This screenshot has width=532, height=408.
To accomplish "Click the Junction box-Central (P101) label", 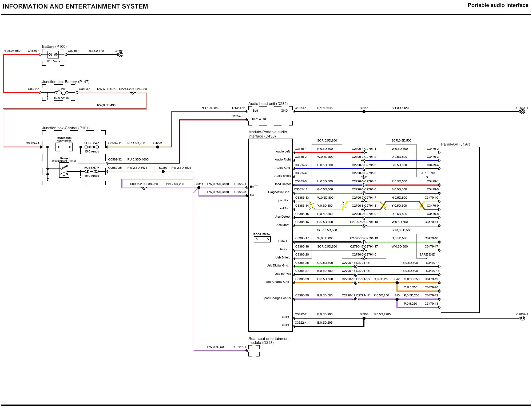I will pos(66,128).
